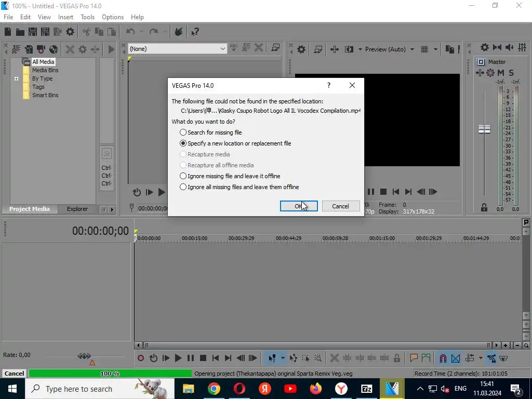Image resolution: width=532 pixels, height=399 pixels.
Task: Open the Redo history dropdown arrow
Action: click(x=165, y=32)
